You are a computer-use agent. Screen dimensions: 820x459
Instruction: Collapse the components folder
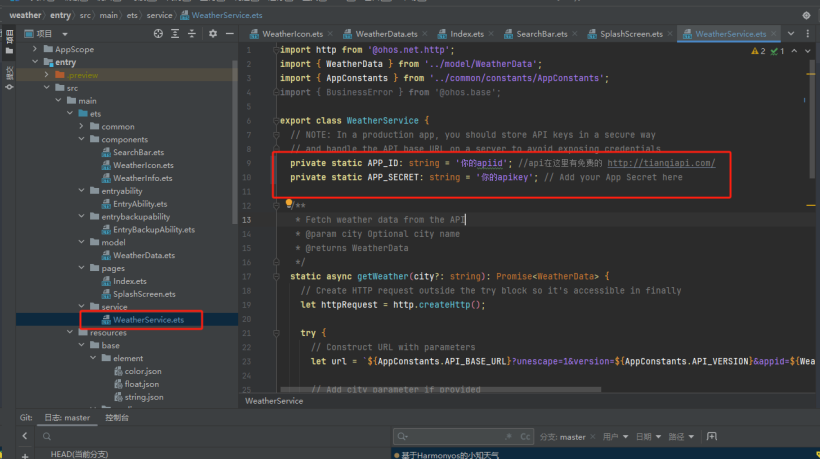81,139
